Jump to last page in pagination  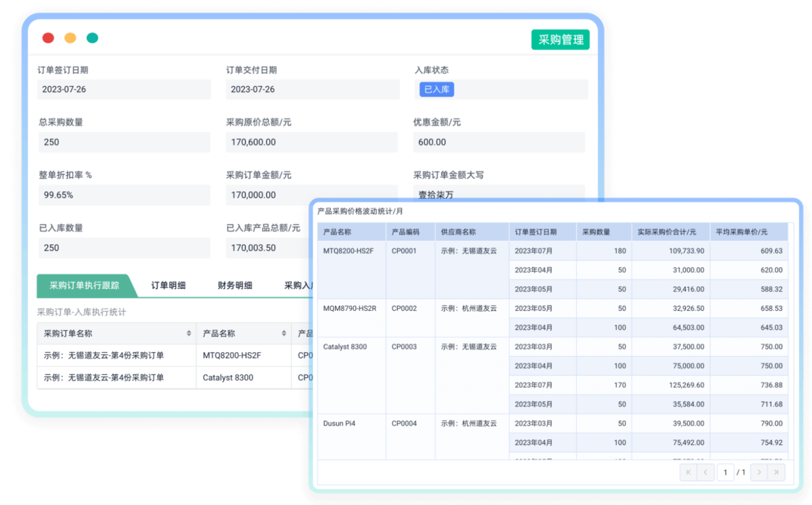[776, 472]
